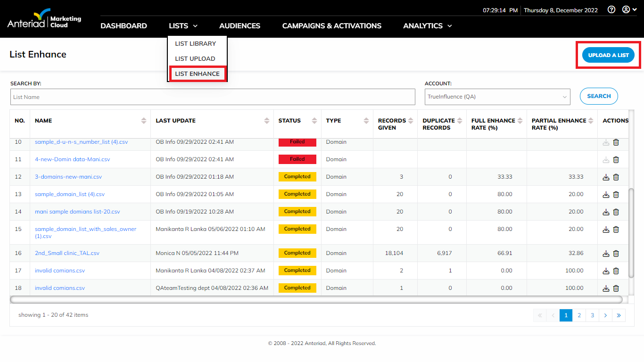This screenshot has width=644, height=362.
Task: Click 'showing 1 - 20 of 42 items' text
Action: (x=53, y=315)
